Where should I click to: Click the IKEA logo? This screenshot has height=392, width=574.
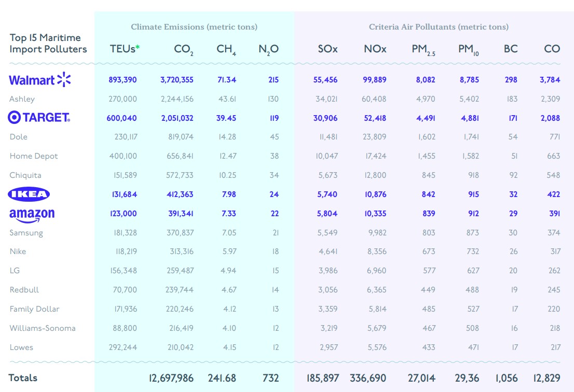click(x=29, y=194)
